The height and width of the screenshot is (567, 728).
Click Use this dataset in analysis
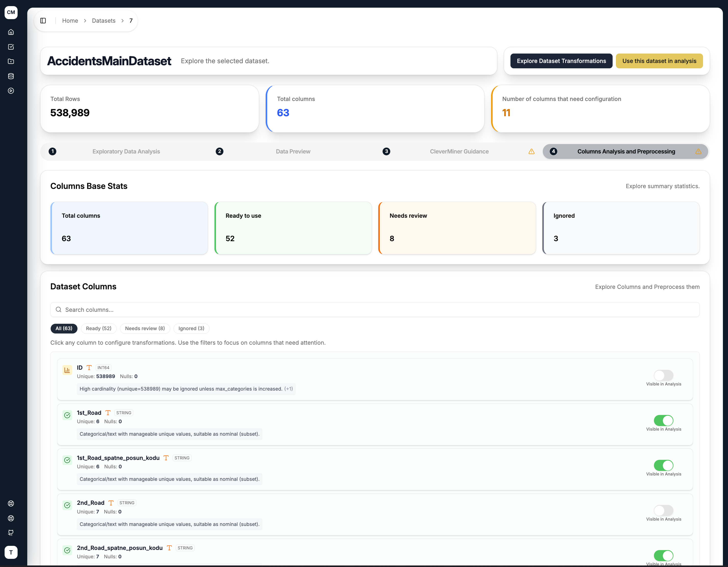click(659, 61)
